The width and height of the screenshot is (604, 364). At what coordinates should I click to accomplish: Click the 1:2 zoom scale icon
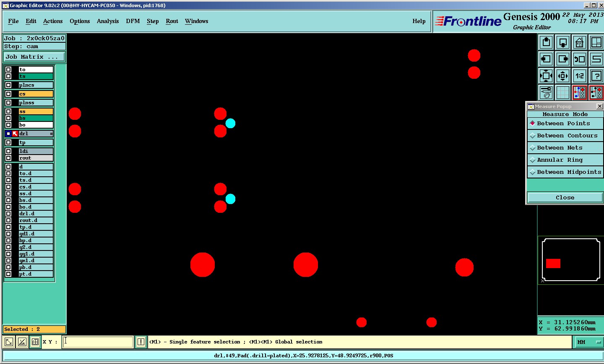[x=580, y=76]
